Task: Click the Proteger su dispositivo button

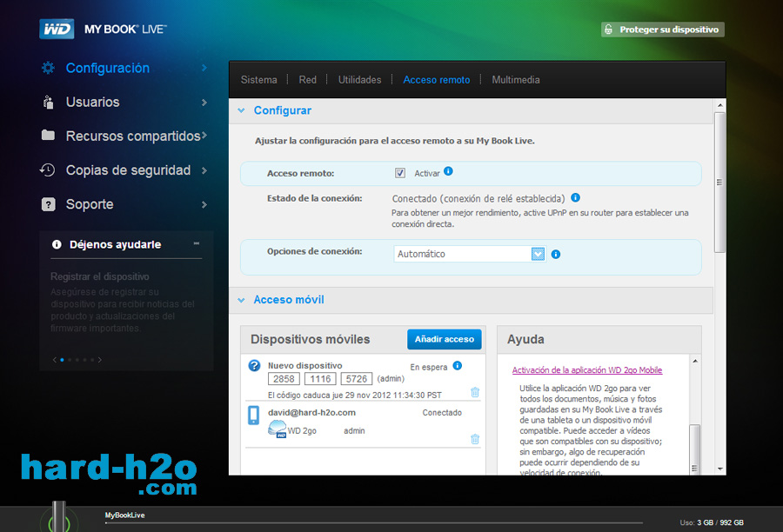Action: [x=663, y=30]
